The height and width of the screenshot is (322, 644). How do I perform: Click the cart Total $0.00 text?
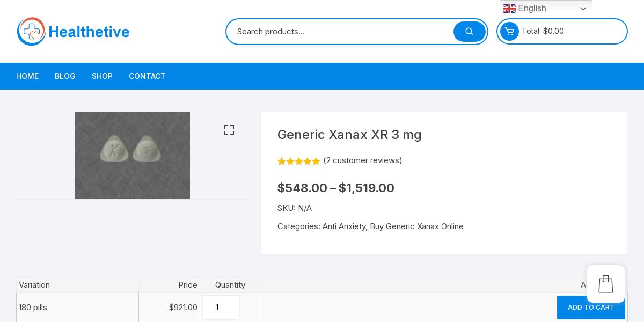pos(543,31)
